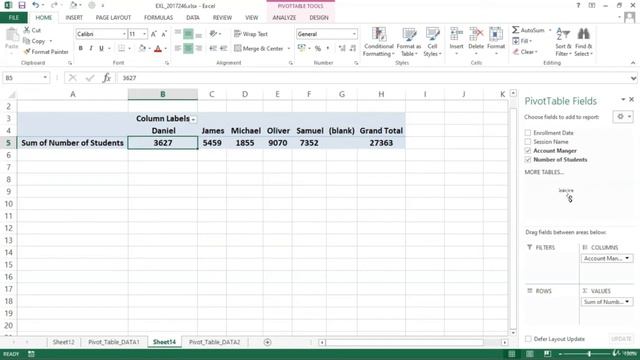640x360 pixels.
Task: Open Cell Styles gallery
Action: click(x=432, y=42)
